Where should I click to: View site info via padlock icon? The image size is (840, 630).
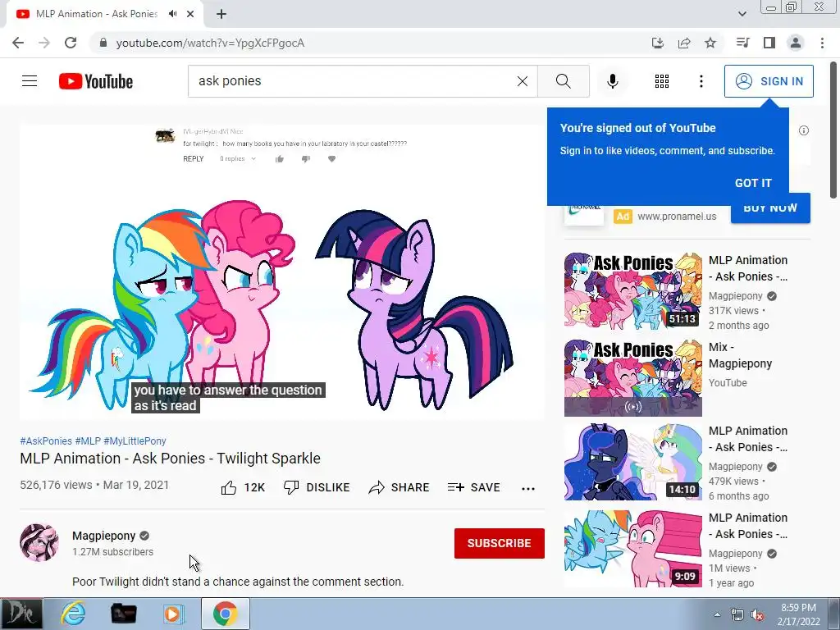[x=103, y=43]
